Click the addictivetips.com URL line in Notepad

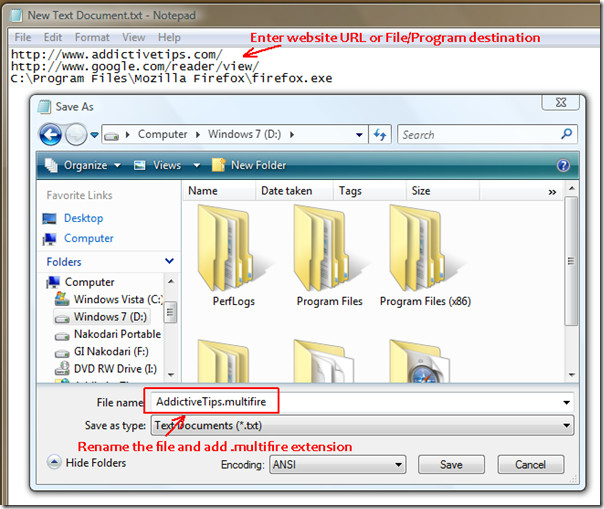(117, 54)
